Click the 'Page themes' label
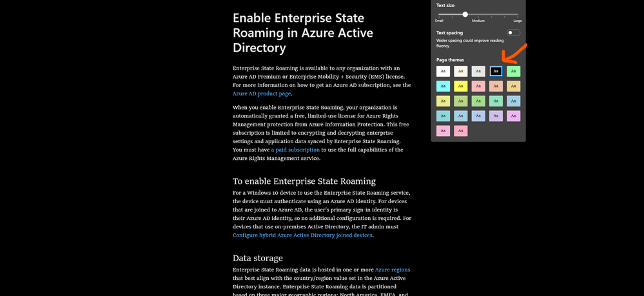This screenshot has height=296, width=644. pos(450,60)
